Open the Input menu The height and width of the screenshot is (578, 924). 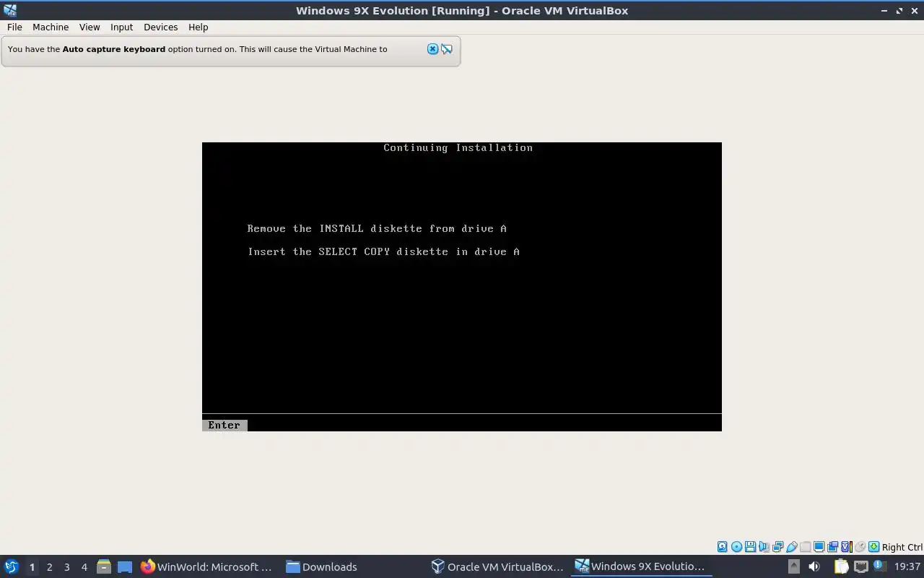121,27
